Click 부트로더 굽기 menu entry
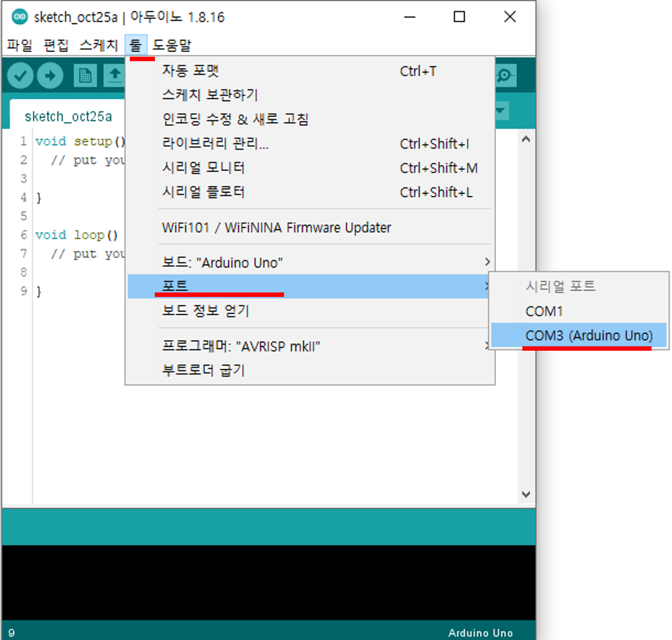This screenshot has height=640, width=672. pyautogui.click(x=203, y=370)
